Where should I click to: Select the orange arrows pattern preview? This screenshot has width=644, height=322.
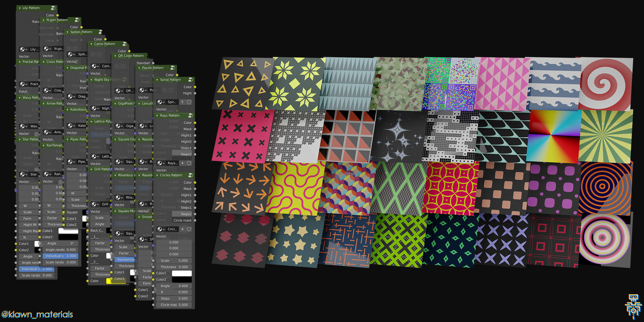click(x=243, y=188)
